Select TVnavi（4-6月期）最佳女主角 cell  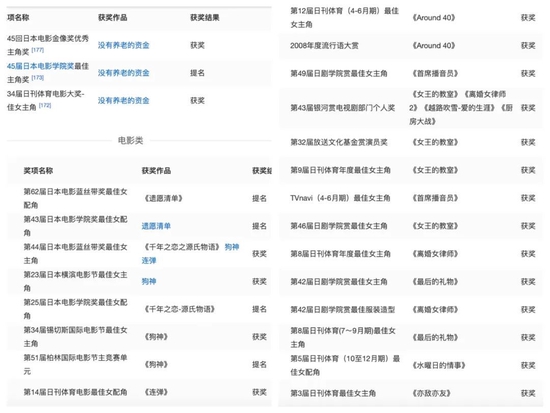(x=340, y=198)
